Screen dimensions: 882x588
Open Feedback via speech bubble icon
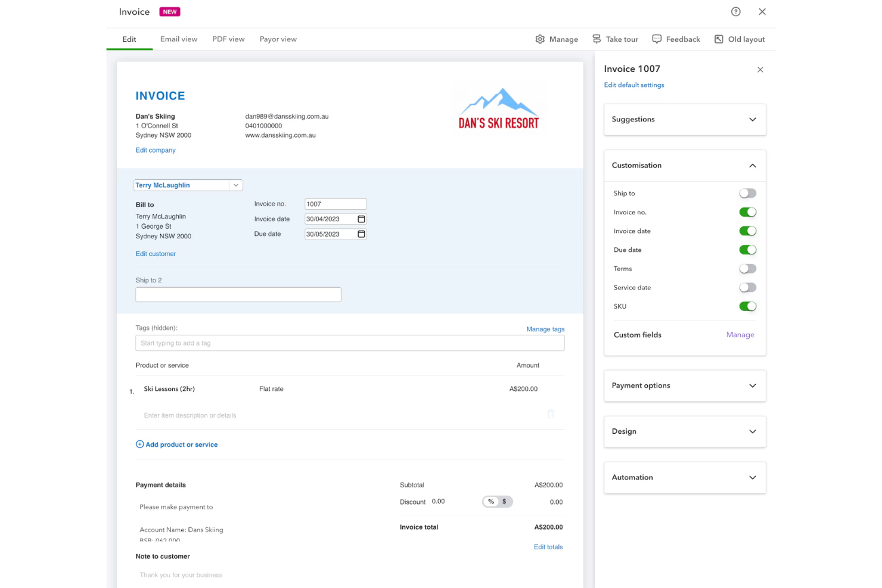tap(656, 39)
